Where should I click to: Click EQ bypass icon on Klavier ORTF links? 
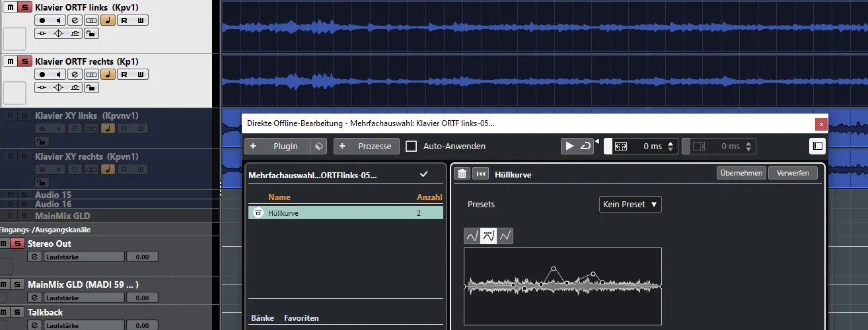click(x=59, y=33)
